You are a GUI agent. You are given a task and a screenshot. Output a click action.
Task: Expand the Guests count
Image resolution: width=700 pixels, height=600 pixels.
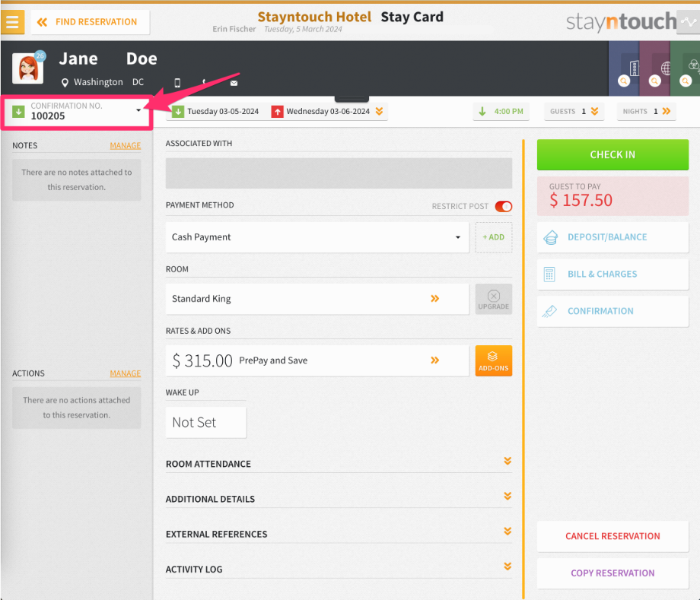click(574, 112)
